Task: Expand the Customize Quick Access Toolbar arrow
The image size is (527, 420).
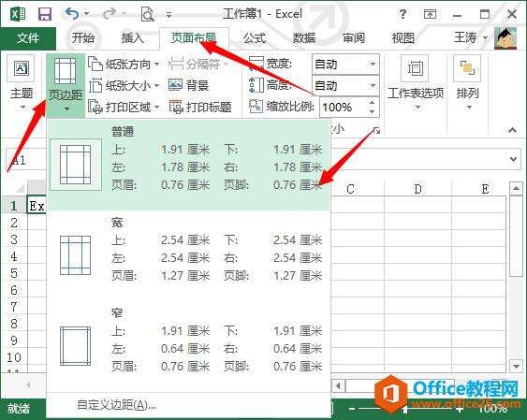Action: tap(169, 15)
